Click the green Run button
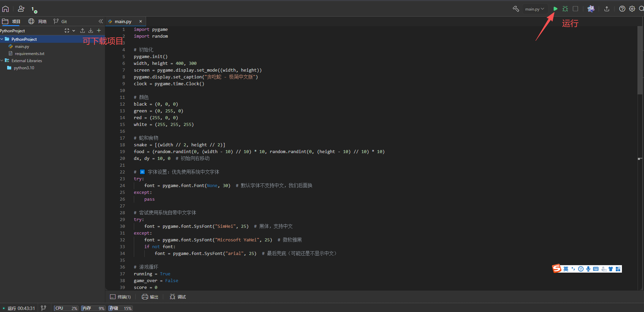This screenshot has height=312, width=644. coord(555,9)
